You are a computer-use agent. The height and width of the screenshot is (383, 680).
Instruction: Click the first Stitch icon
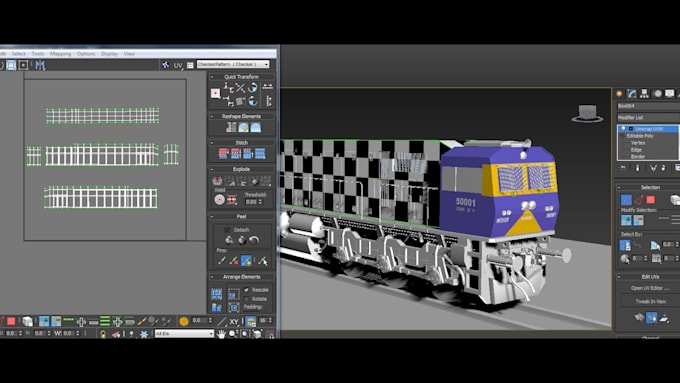point(223,154)
